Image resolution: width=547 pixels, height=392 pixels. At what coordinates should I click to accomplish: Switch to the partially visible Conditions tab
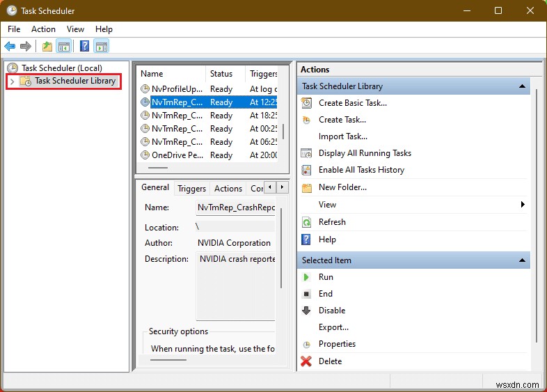tap(256, 189)
